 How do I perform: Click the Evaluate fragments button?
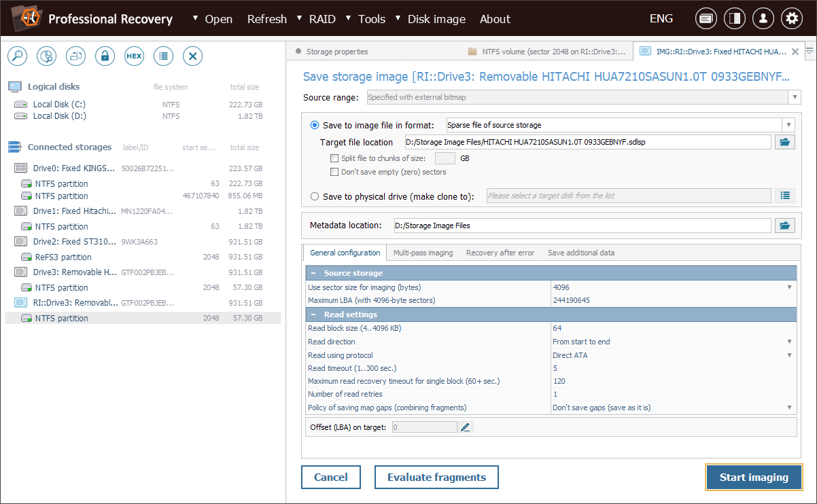(436, 477)
